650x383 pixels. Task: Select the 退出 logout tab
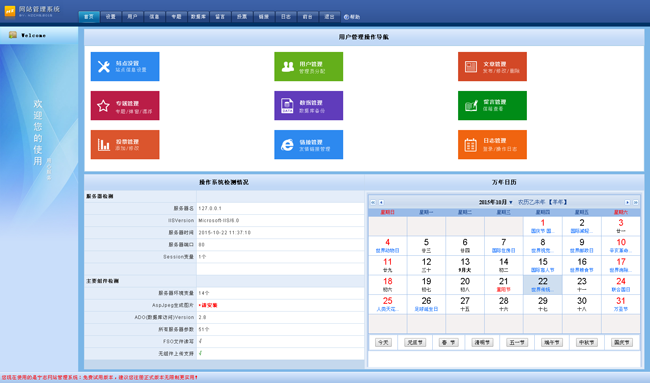330,17
